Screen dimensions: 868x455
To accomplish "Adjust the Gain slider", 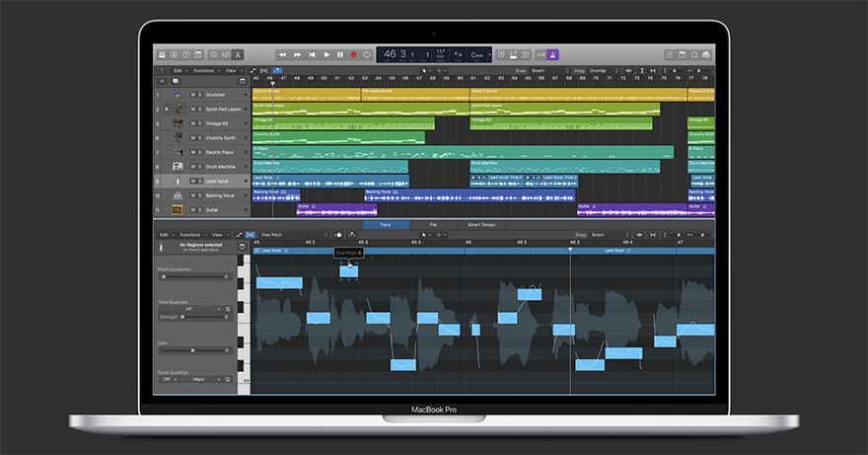I will point(194,350).
